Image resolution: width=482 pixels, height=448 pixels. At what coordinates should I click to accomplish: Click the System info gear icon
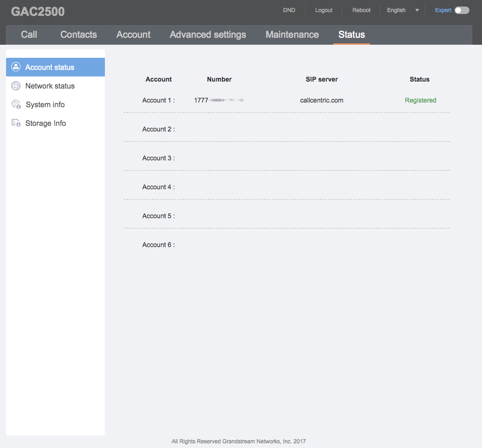coord(16,104)
